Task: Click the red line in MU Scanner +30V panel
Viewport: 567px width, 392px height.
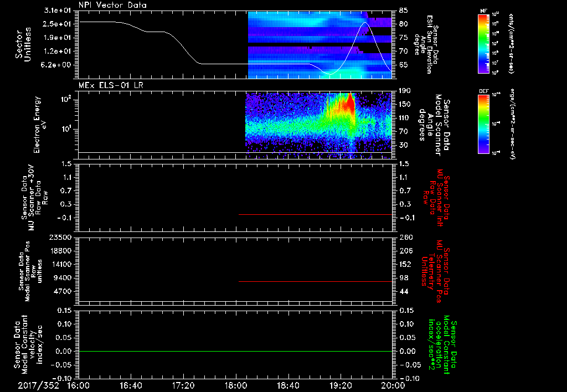Action: point(315,214)
